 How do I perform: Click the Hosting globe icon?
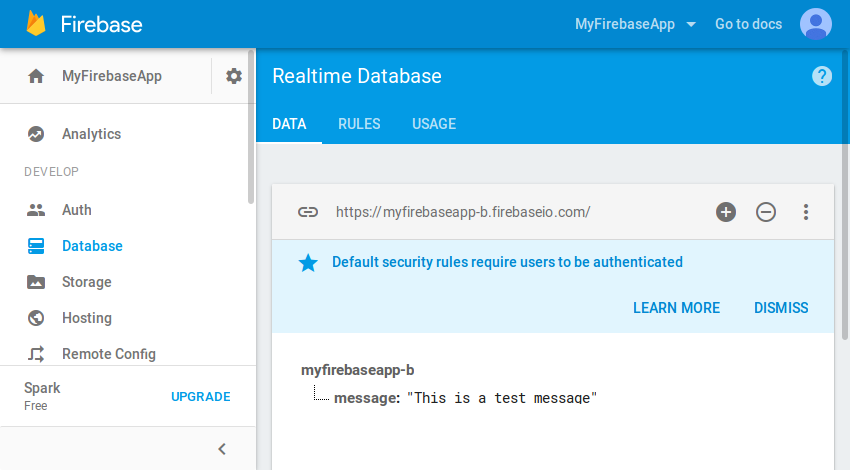pyautogui.click(x=36, y=318)
